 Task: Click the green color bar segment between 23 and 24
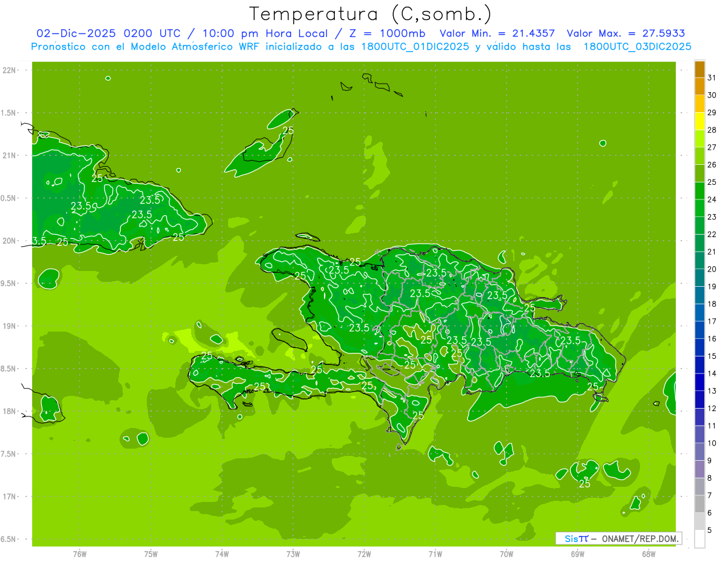(x=699, y=208)
